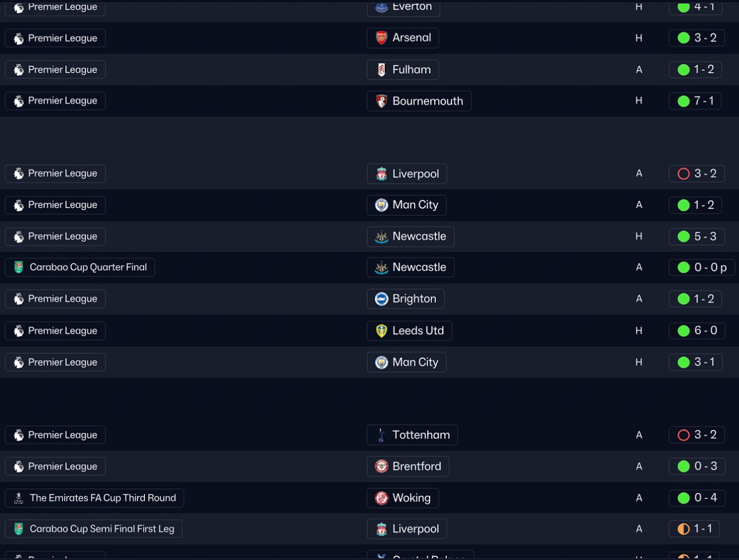
Task: Click the Arsenal club crest icon
Action: pos(382,38)
